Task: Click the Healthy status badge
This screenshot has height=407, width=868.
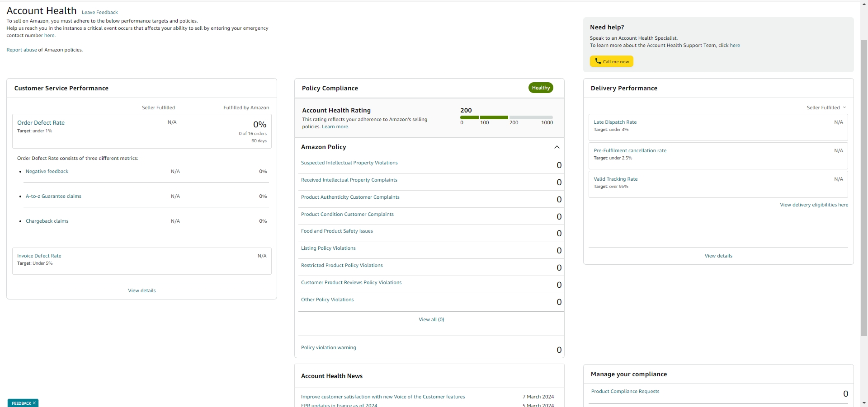Action: click(x=541, y=88)
